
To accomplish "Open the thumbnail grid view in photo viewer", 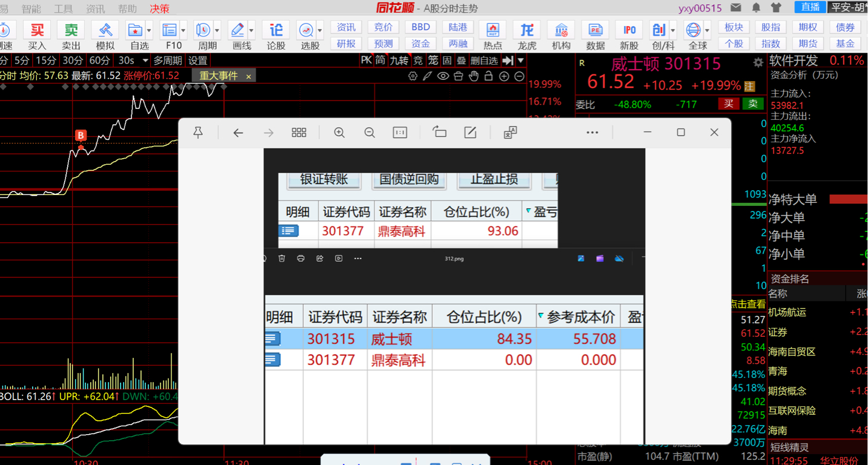I will click(x=299, y=133).
